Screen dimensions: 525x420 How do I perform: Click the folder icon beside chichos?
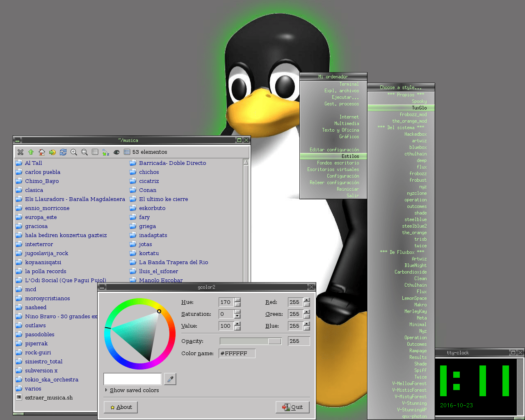click(x=133, y=172)
